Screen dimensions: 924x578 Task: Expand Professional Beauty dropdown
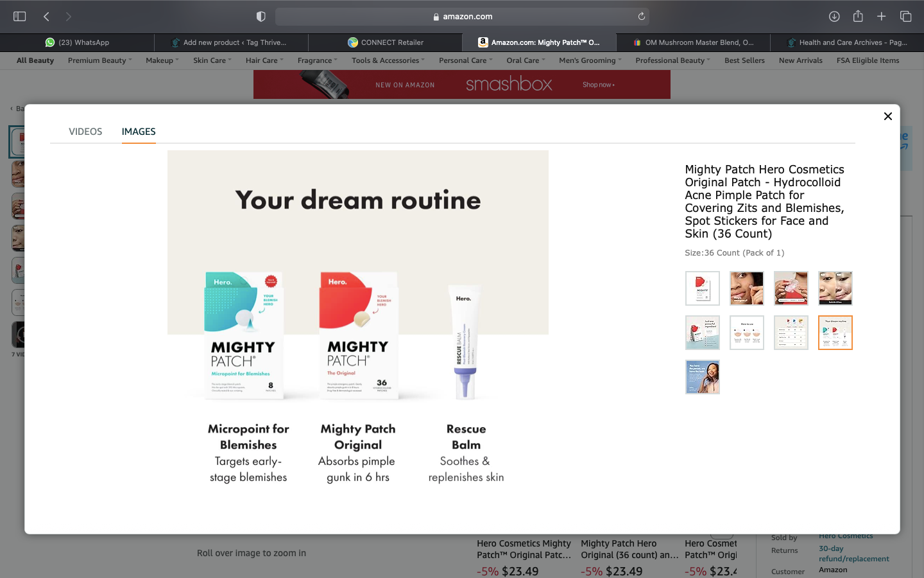click(672, 60)
